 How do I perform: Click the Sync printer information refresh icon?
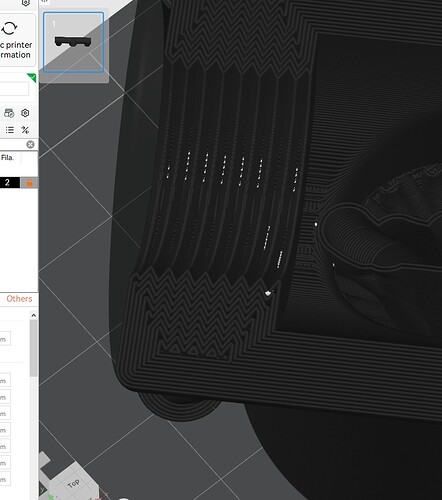pos(9,28)
